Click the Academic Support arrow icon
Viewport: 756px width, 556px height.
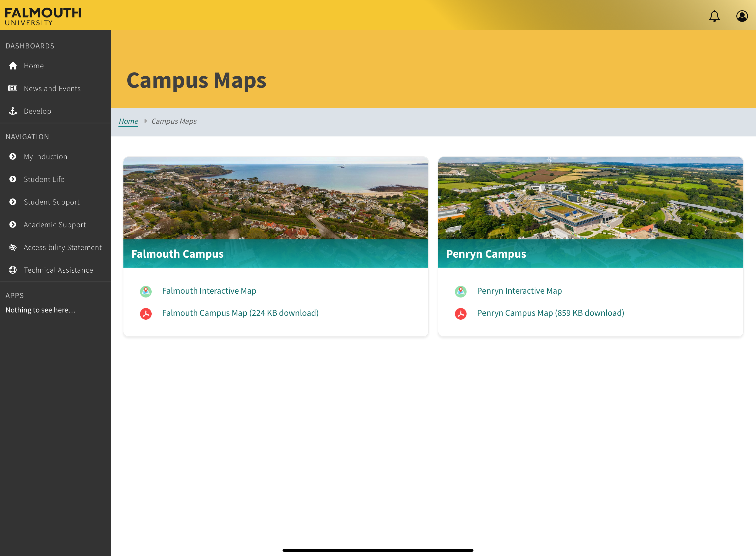point(13,224)
